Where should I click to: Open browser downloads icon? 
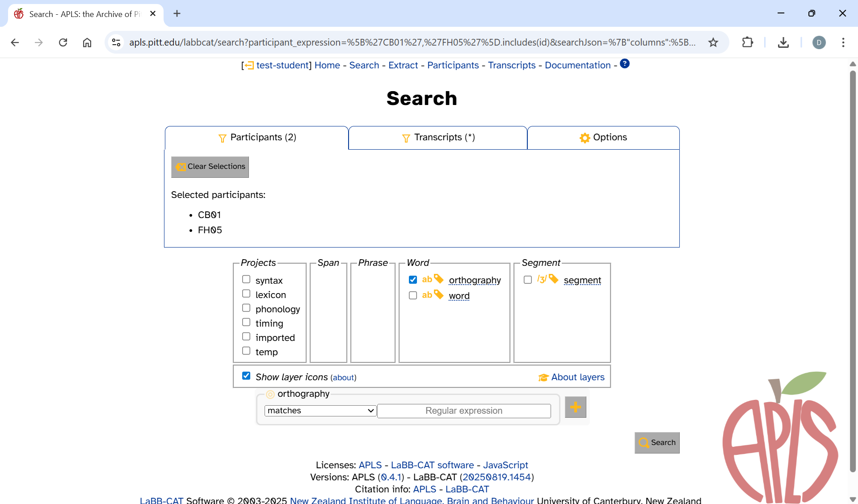tap(783, 42)
